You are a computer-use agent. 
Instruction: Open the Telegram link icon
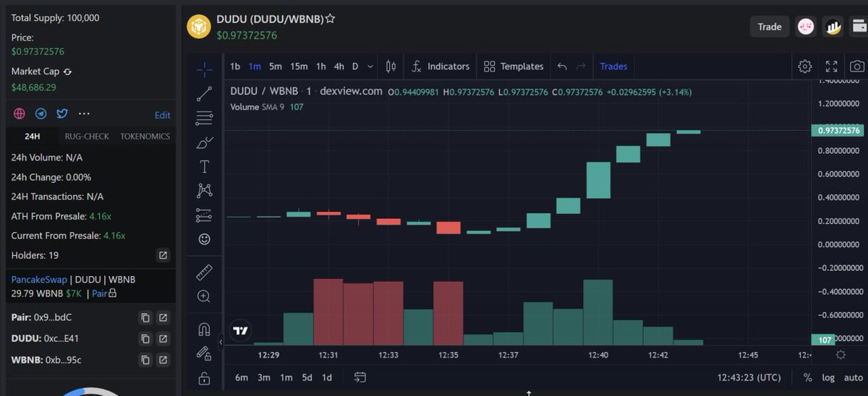point(41,114)
